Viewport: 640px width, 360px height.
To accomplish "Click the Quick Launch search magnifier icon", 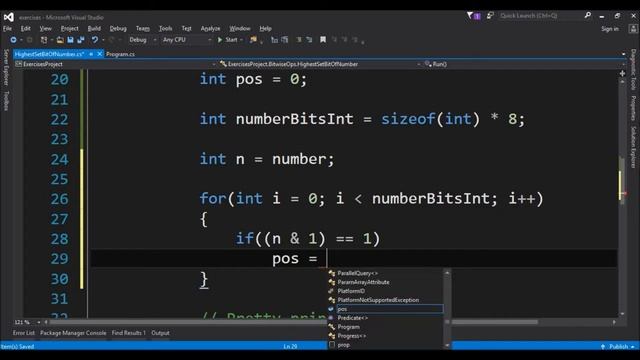I will click(587, 16).
